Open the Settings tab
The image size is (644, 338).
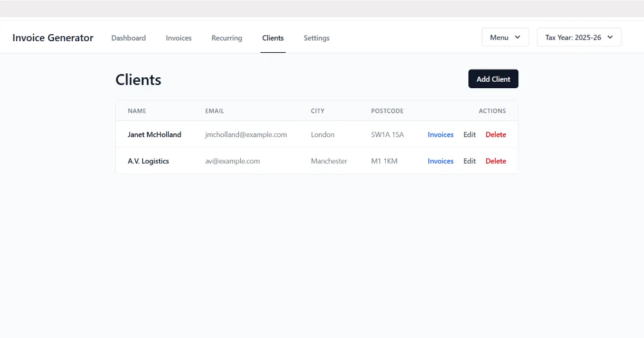point(316,38)
